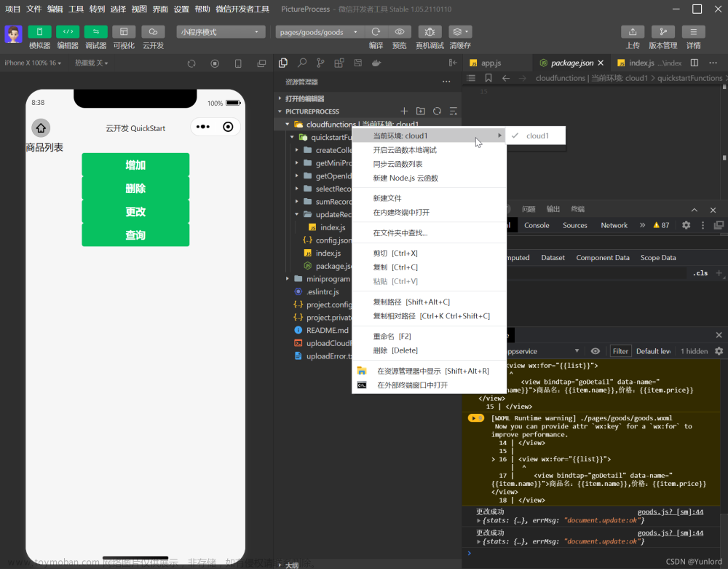The width and height of the screenshot is (728, 569).
Task: Click the new folder icon in explorer
Action: tap(421, 111)
